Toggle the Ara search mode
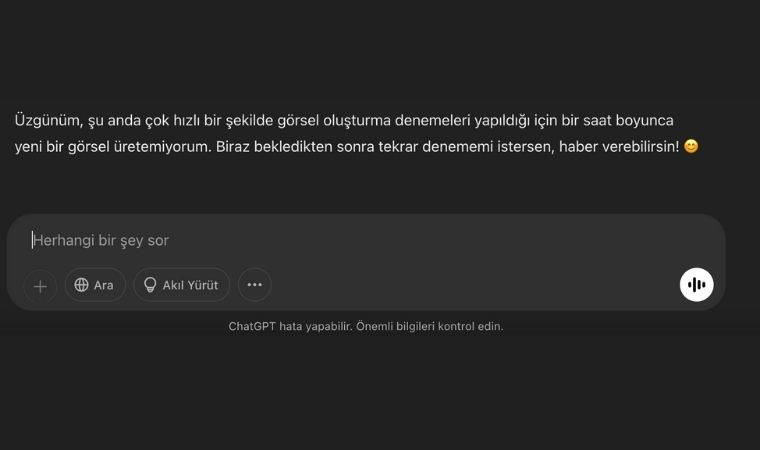760x450 pixels. pos(95,285)
